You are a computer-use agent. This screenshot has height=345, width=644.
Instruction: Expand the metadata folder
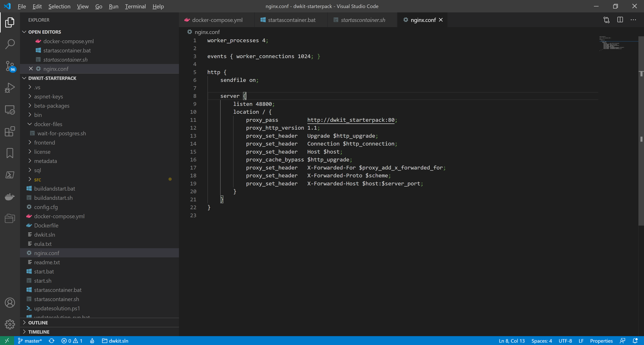(x=99, y=161)
